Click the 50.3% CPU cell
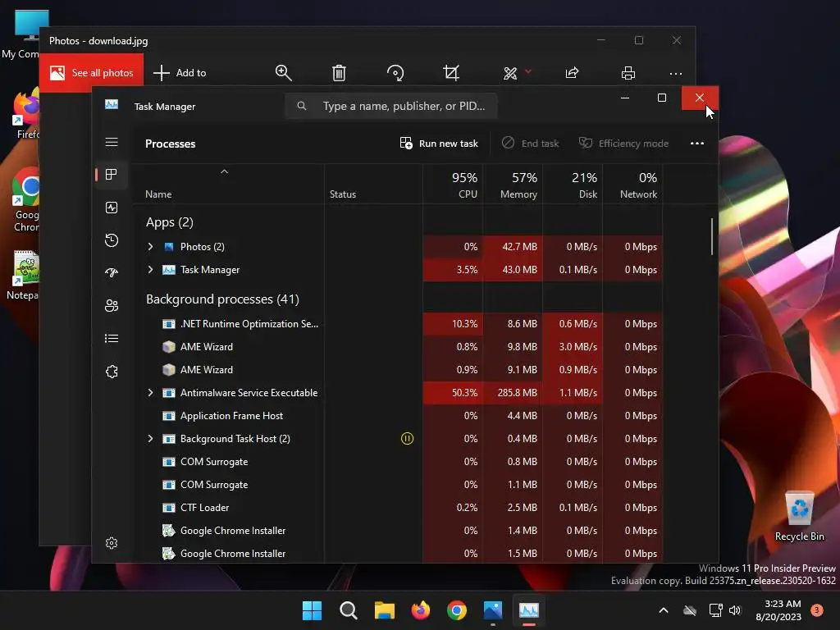Screen dimensions: 840x630 pos(453,393)
